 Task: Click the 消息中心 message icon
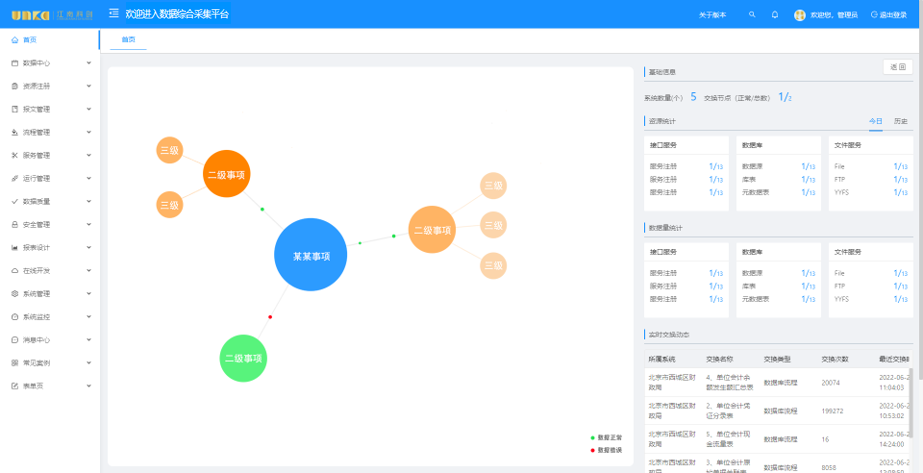pyautogui.click(x=14, y=339)
